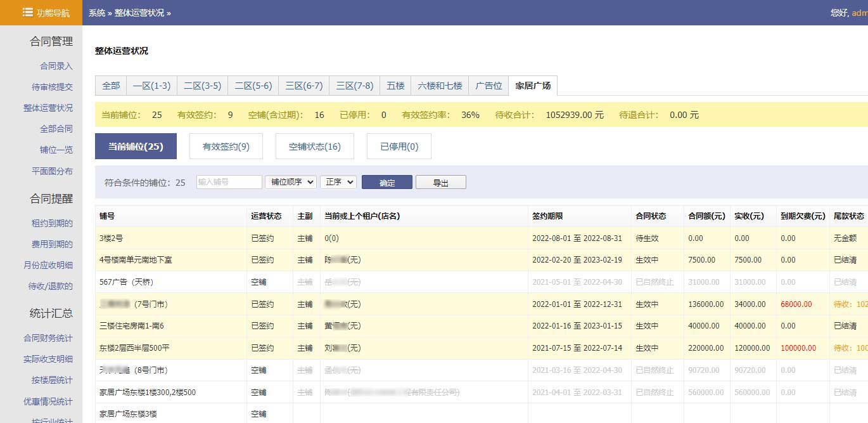
Task: Switch to the 广告位 tab
Action: coord(488,86)
